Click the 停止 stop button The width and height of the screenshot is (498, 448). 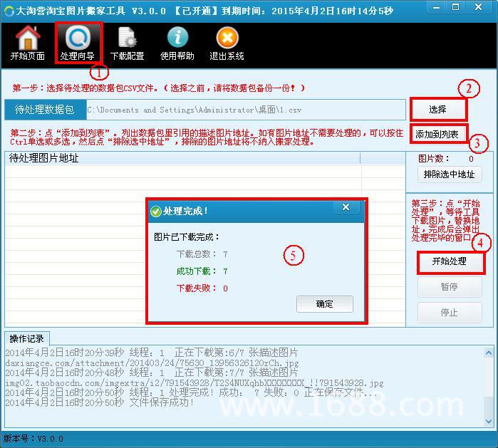pyautogui.click(x=449, y=313)
